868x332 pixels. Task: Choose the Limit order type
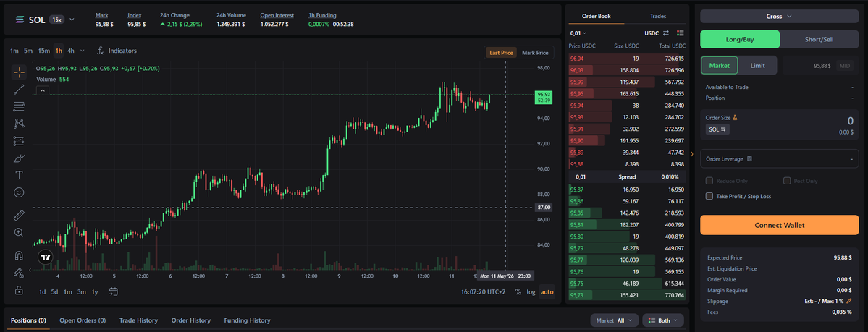click(x=758, y=65)
